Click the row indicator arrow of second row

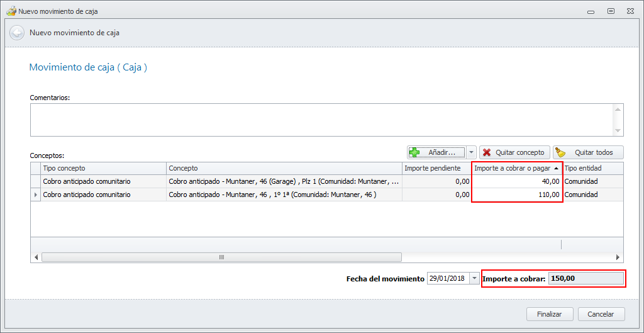coord(35,195)
